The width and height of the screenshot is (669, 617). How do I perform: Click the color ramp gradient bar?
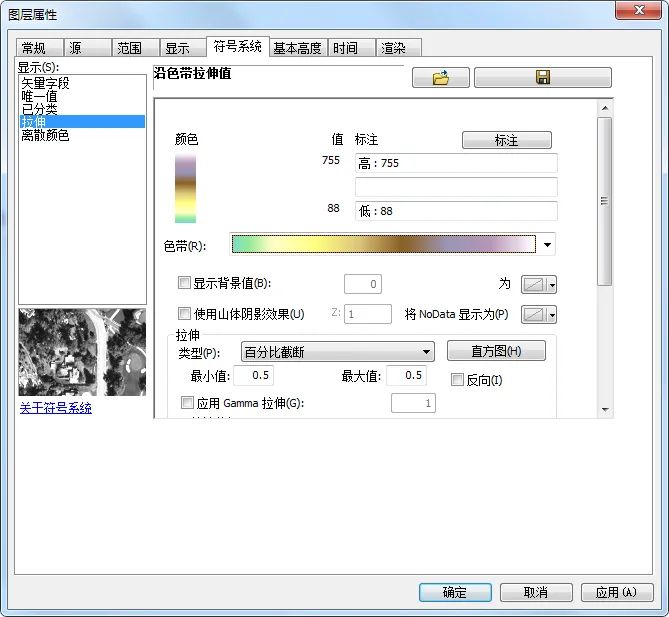click(384, 244)
